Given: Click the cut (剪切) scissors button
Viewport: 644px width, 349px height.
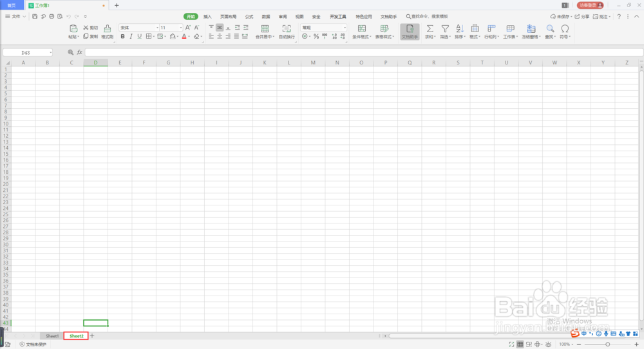Looking at the screenshot, I should (90, 28).
